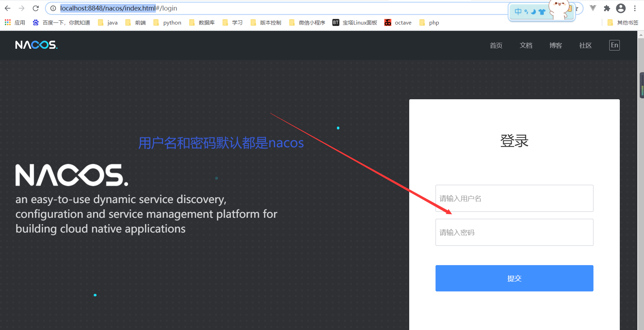Open 社区 in the top navigation
The image size is (644, 330).
coord(585,45)
